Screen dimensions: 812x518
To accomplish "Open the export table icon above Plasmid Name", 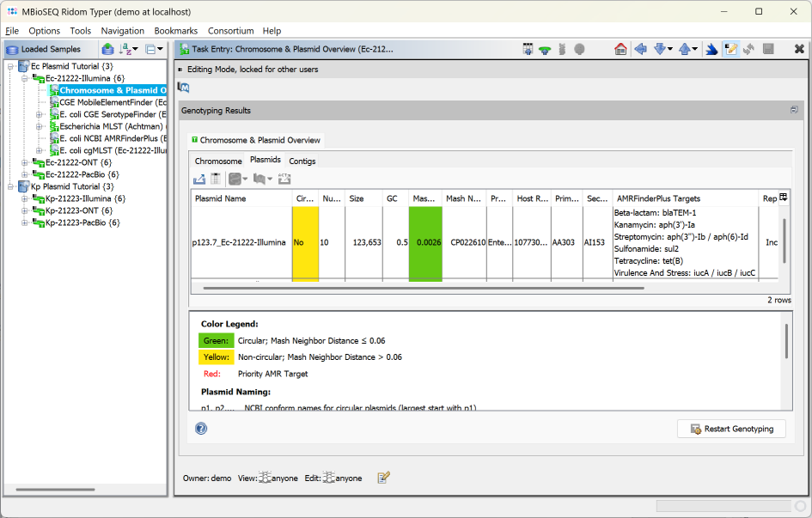I will 199,177.
